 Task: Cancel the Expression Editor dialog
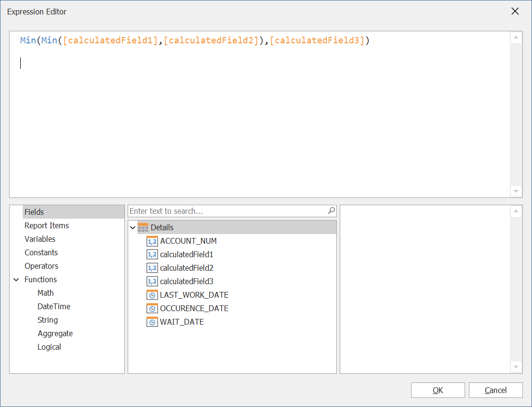[495, 390]
